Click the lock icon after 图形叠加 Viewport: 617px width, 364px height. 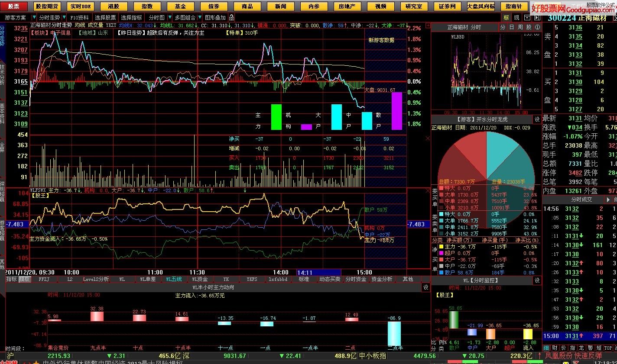(x=232, y=17)
